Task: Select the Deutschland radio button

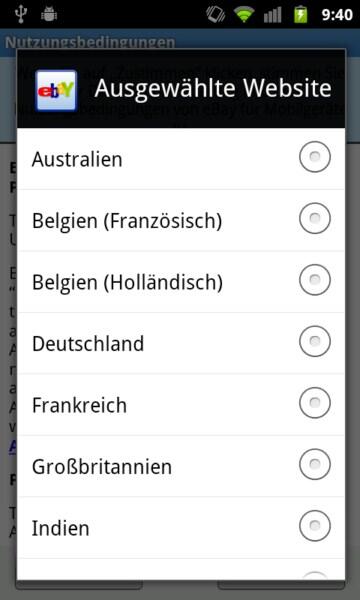Action: 314,341
